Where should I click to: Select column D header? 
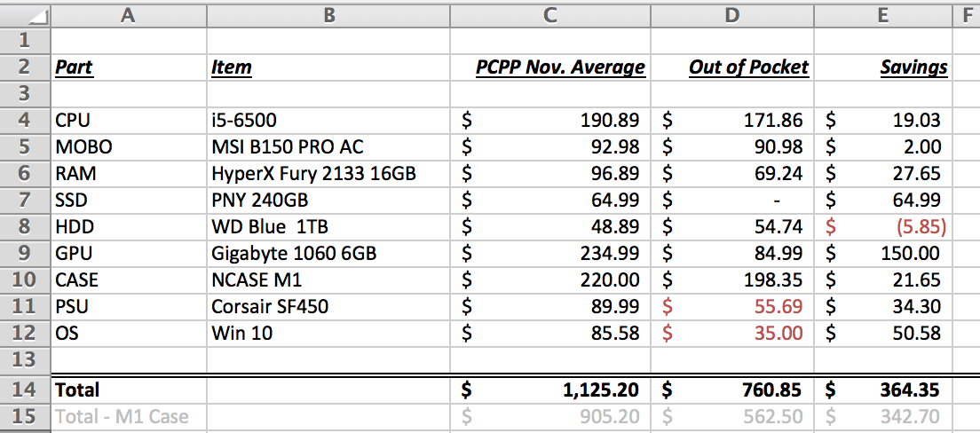point(732,16)
